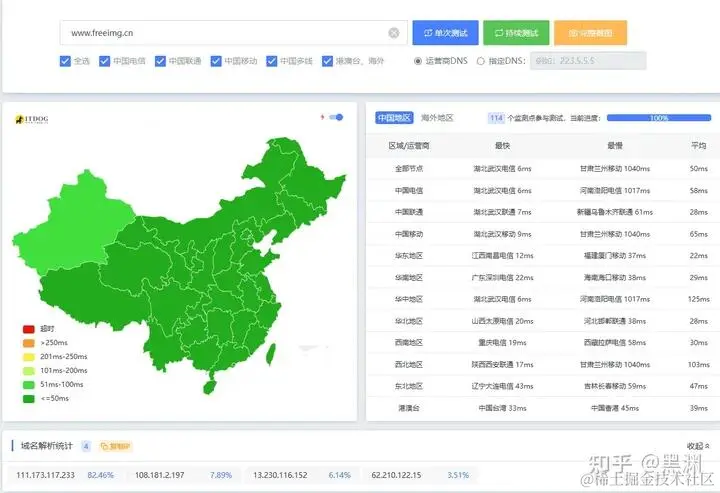Select the 华东地区 row label
The height and width of the screenshot is (493, 720).
point(409,256)
